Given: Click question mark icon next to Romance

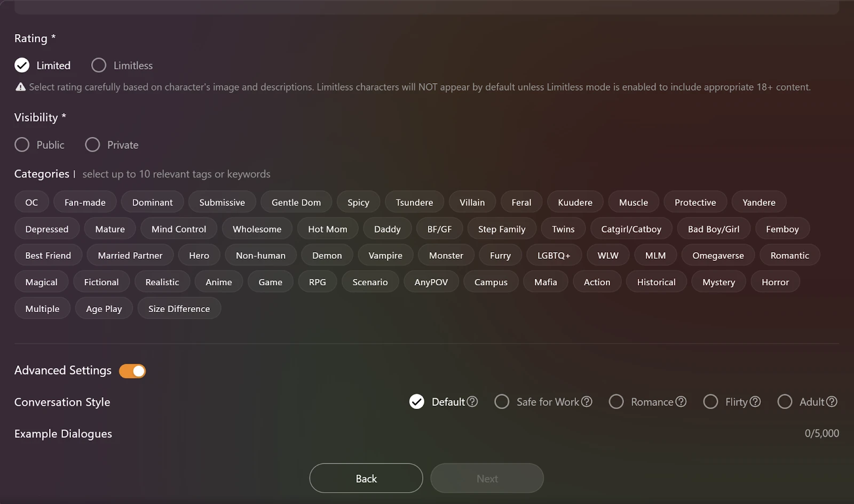Looking at the screenshot, I should tap(681, 402).
